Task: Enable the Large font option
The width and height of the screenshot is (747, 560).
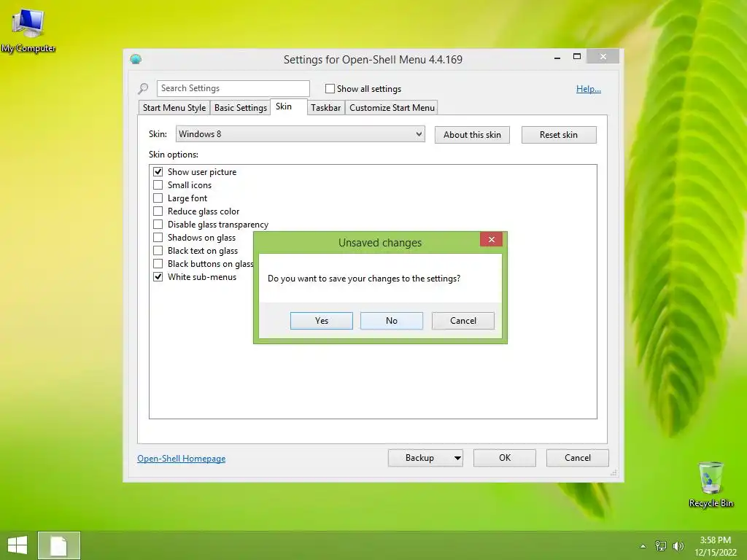Action: pos(158,198)
